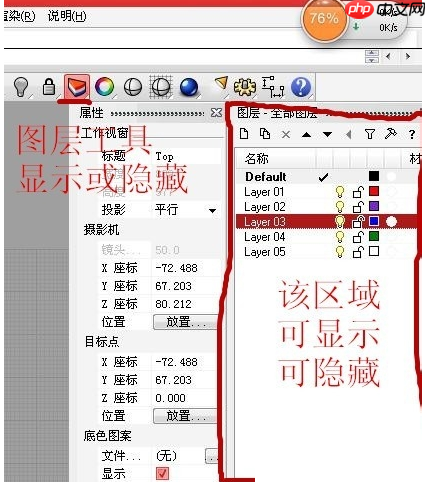Delete layer using the X icon
Screen dimensions: 426x482
click(286, 135)
